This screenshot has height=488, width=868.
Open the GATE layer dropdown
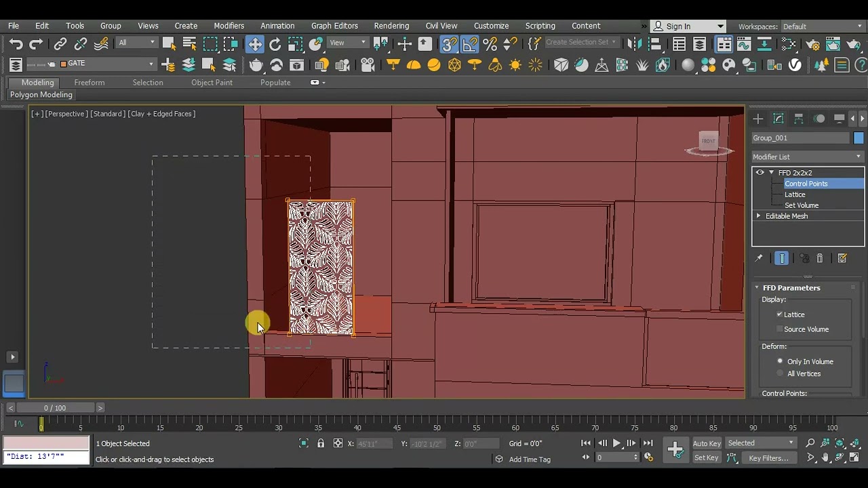point(151,64)
